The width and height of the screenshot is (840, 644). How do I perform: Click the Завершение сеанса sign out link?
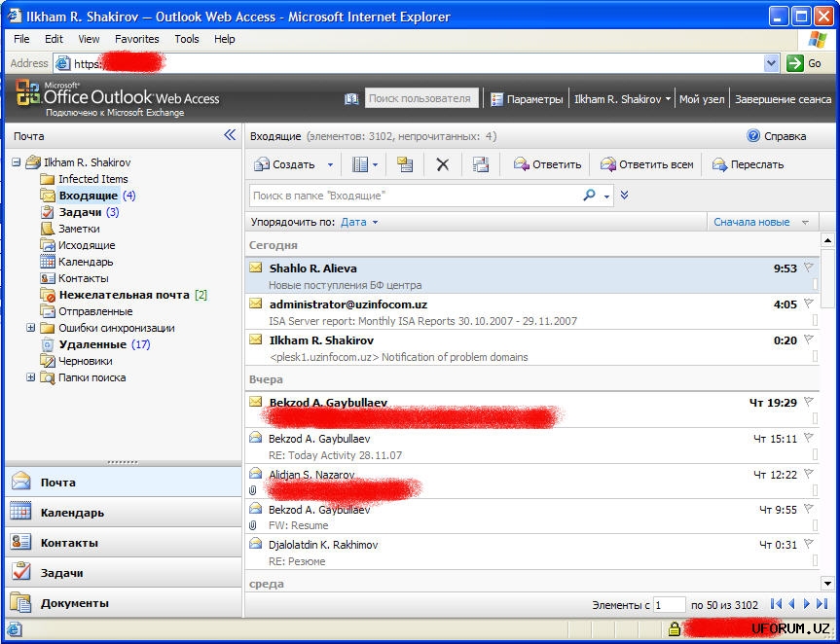pos(783,99)
